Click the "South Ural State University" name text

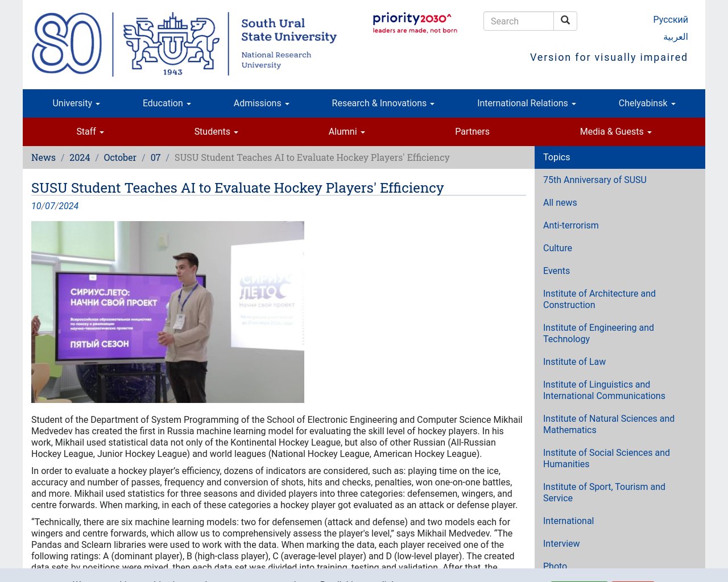[x=289, y=30]
